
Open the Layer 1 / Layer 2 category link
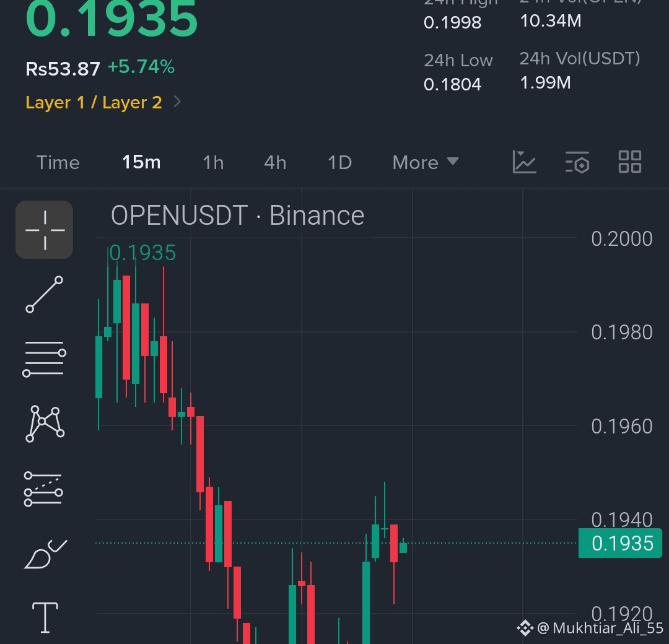coord(94,102)
